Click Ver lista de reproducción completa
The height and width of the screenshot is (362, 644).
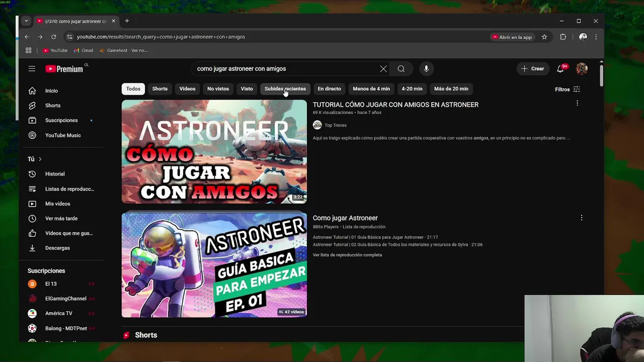pyautogui.click(x=347, y=255)
